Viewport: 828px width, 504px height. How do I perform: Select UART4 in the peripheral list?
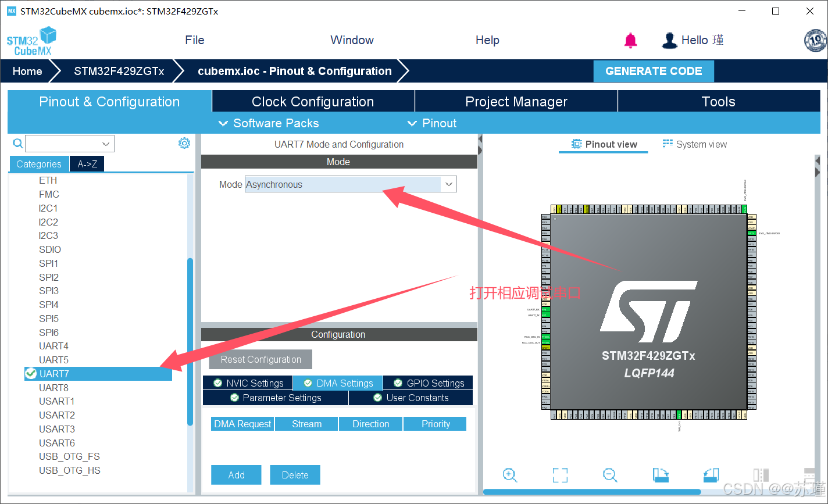[53, 346]
